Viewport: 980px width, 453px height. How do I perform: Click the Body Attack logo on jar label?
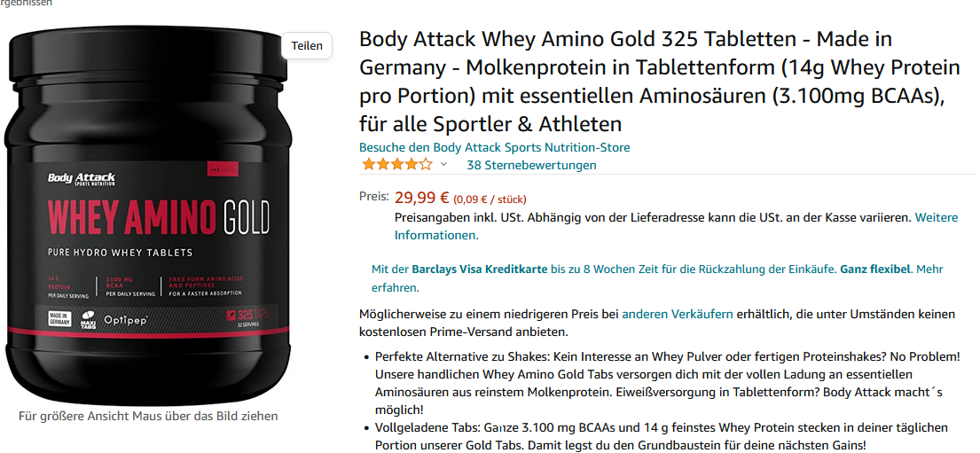82,179
